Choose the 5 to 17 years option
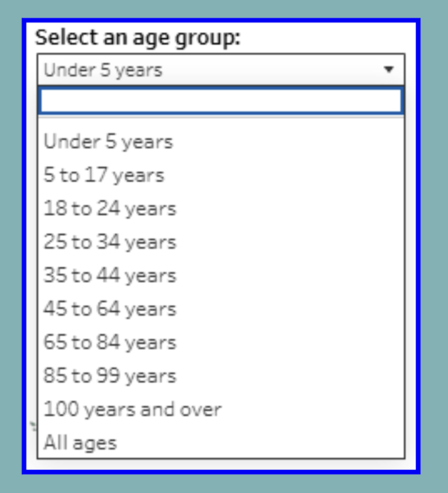 104,176
